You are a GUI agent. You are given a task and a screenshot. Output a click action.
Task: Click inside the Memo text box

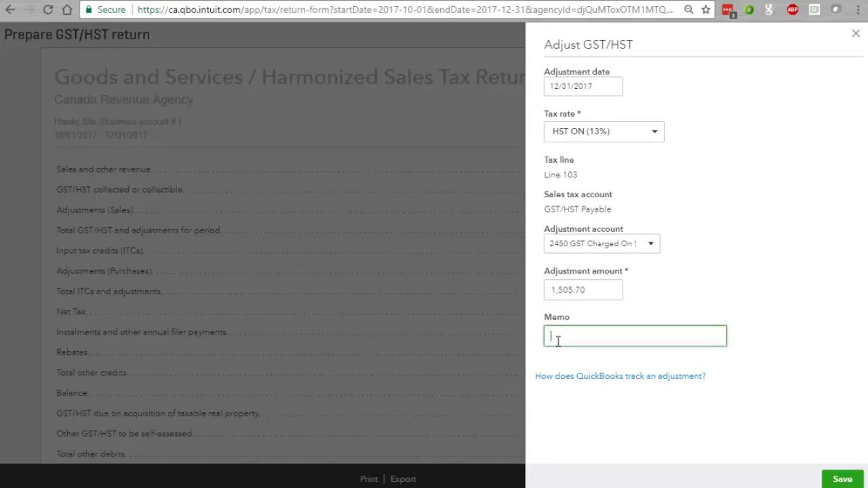coord(635,336)
